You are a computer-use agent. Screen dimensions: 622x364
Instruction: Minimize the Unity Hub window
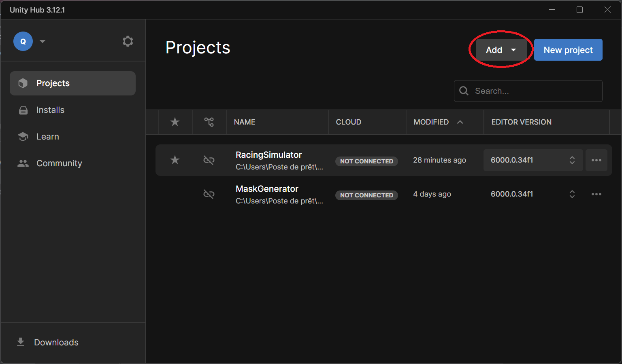tap(552, 10)
